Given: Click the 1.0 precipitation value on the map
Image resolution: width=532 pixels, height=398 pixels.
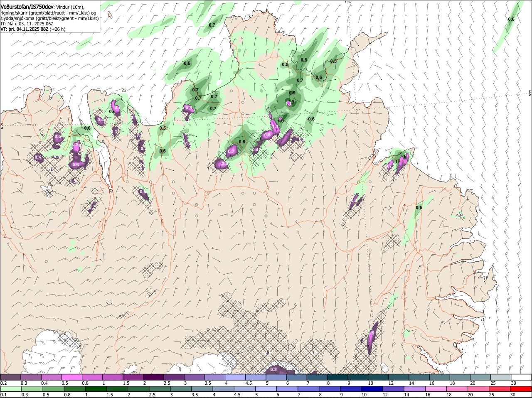Looking at the screenshot, I should [x=281, y=121].
